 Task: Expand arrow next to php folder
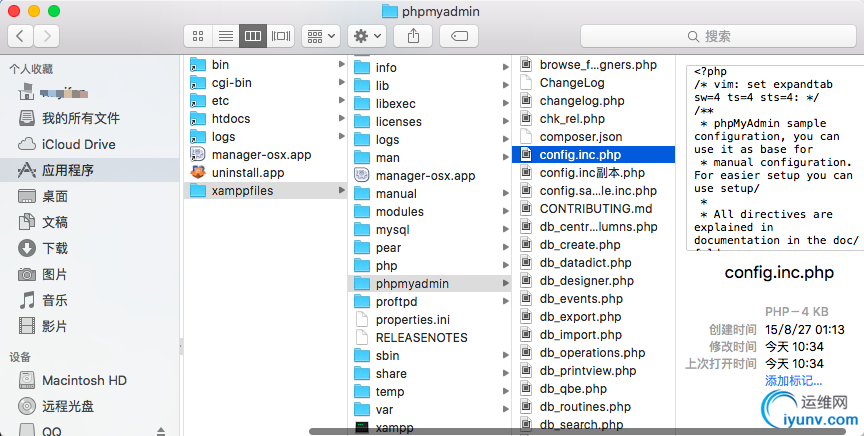point(505,265)
